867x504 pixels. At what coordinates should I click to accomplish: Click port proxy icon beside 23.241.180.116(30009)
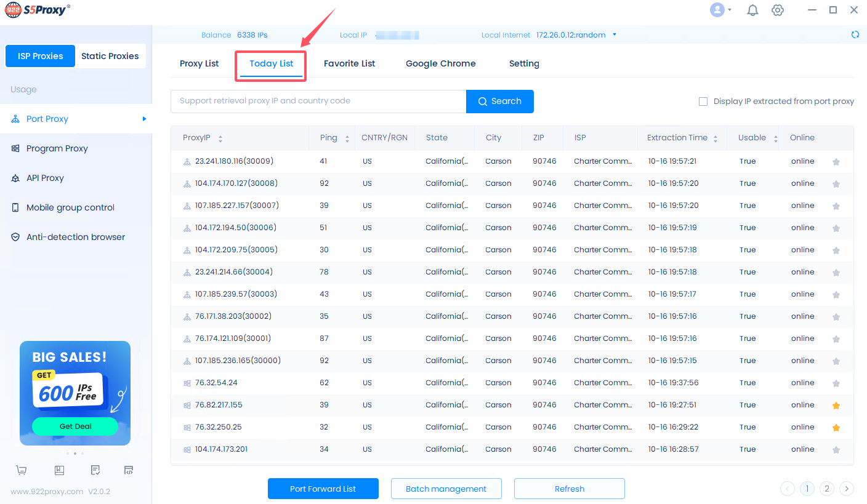click(187, 162)
